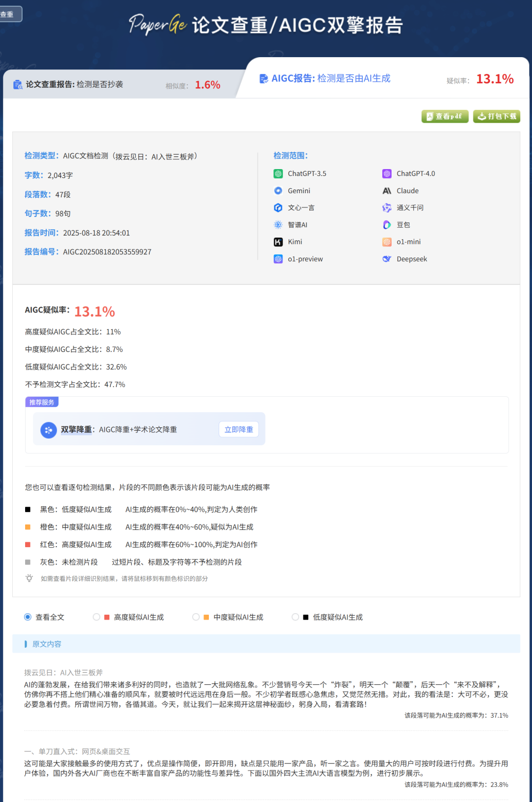Image resolution: width=532 pixels, height=802 pixels.
Task: Click the red 高度疑似AI生成 legend swatch
Action: click(x=28, y=545)
